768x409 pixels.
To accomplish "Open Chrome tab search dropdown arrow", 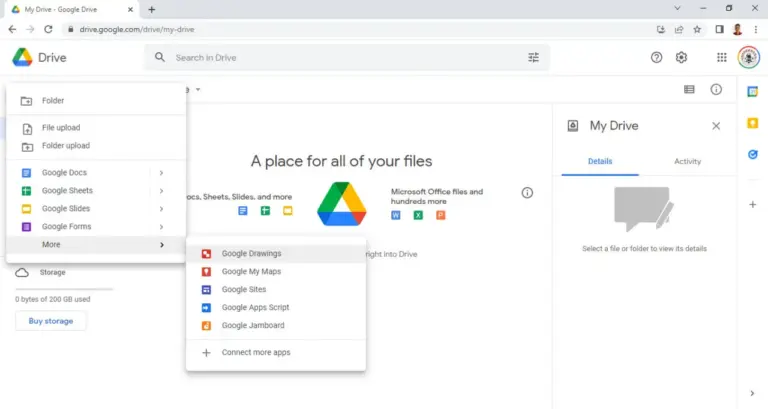I will pos(677,8).
